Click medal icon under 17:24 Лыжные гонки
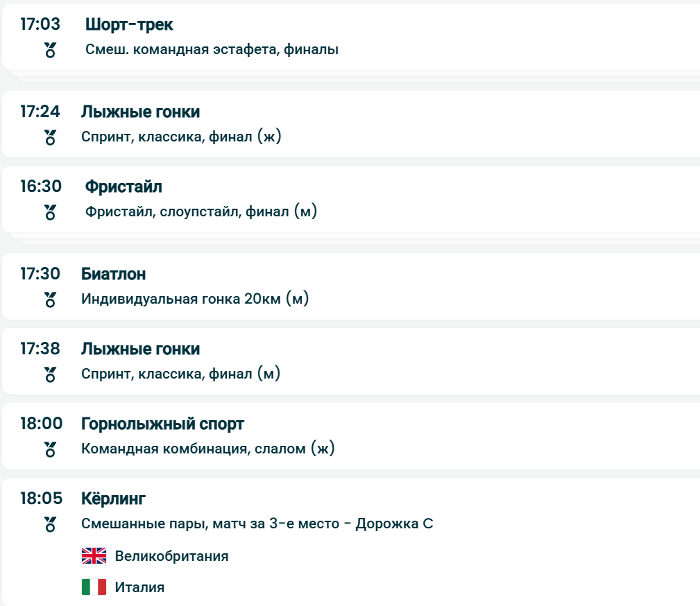The image size is (700, 606). (50, 137)
